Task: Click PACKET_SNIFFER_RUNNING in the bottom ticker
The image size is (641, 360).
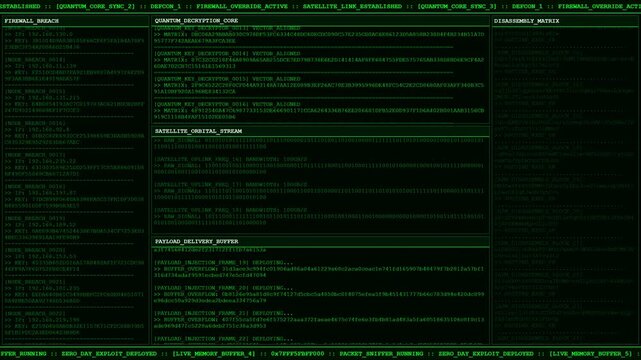Action: pyautogui.click(x=381, y=354)
